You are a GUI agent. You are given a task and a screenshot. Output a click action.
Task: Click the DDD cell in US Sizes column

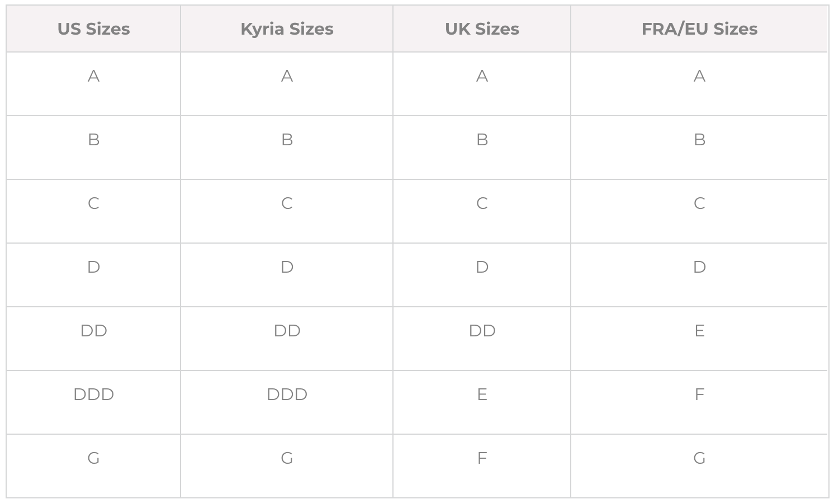click(x=93, y=403)
